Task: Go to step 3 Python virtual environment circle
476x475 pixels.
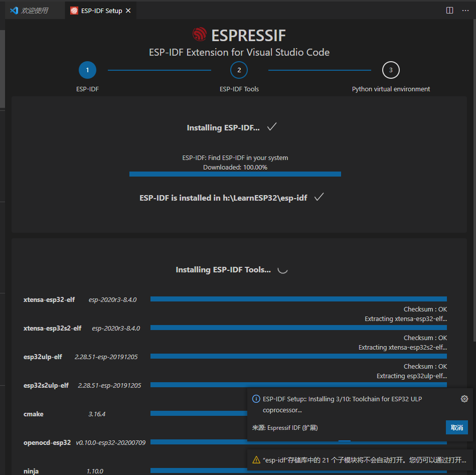Action: pyautogui.click(x=391, y=70)
